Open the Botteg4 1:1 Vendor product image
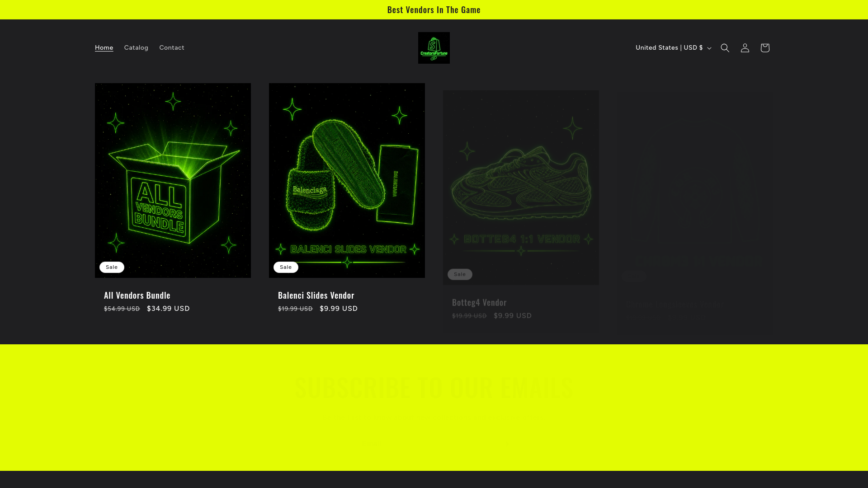868x488 pixels. tap(521, 188)
